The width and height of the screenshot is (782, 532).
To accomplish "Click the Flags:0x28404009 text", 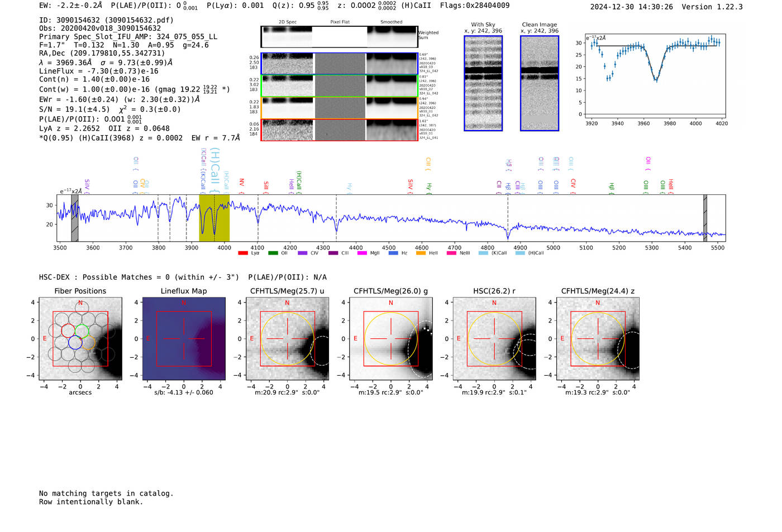I will click(475, 6).
